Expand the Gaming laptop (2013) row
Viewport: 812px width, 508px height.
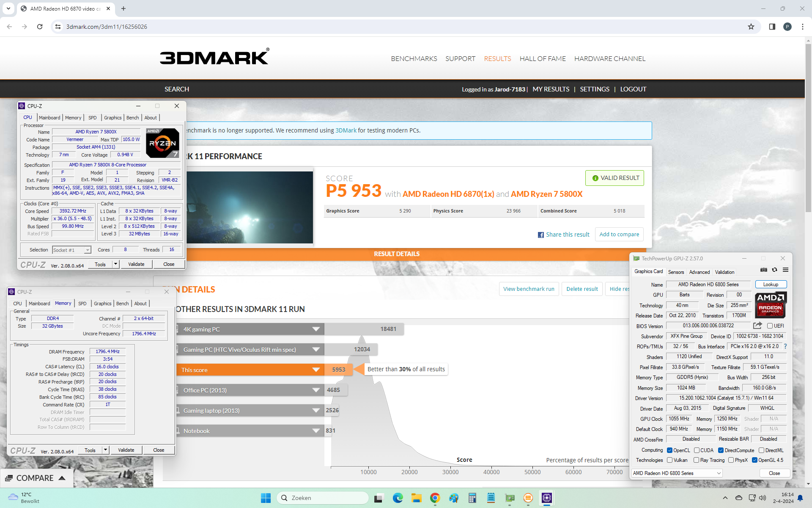(316, 410)
